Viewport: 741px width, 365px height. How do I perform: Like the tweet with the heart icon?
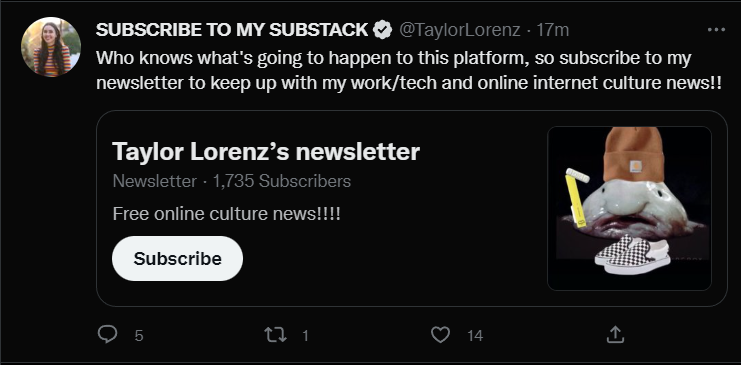pos(440,335)
